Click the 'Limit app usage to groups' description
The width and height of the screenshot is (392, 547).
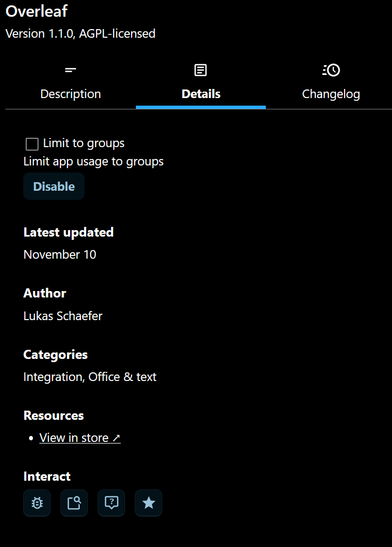click(93, 161)
